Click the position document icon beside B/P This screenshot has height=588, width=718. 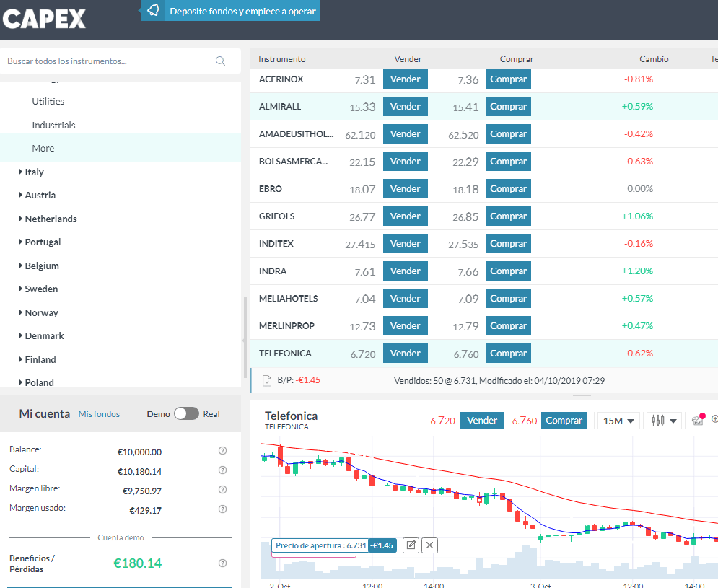click(x=266, y=380)
